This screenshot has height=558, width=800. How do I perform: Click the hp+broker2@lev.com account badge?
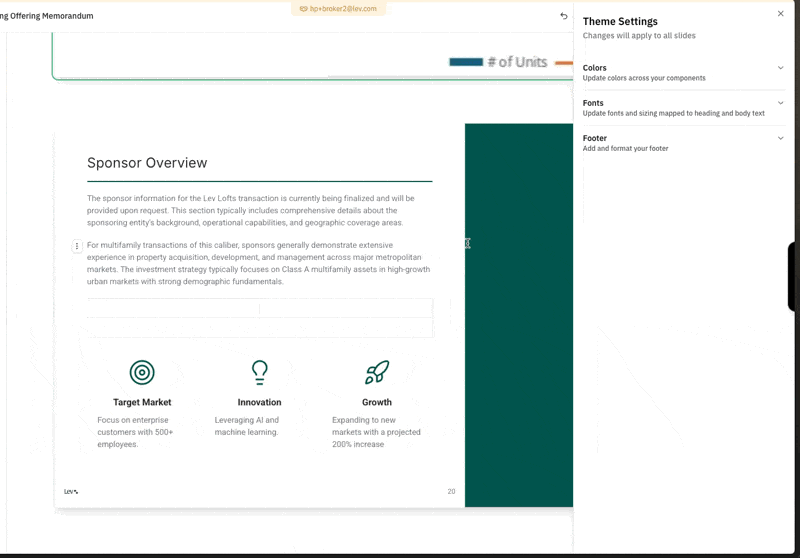(338, 8)
